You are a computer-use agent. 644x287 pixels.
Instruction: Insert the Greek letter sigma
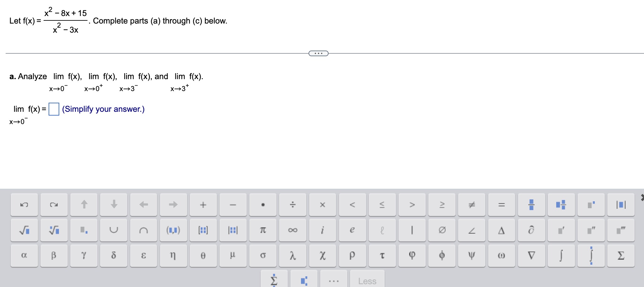coord(263,256)
